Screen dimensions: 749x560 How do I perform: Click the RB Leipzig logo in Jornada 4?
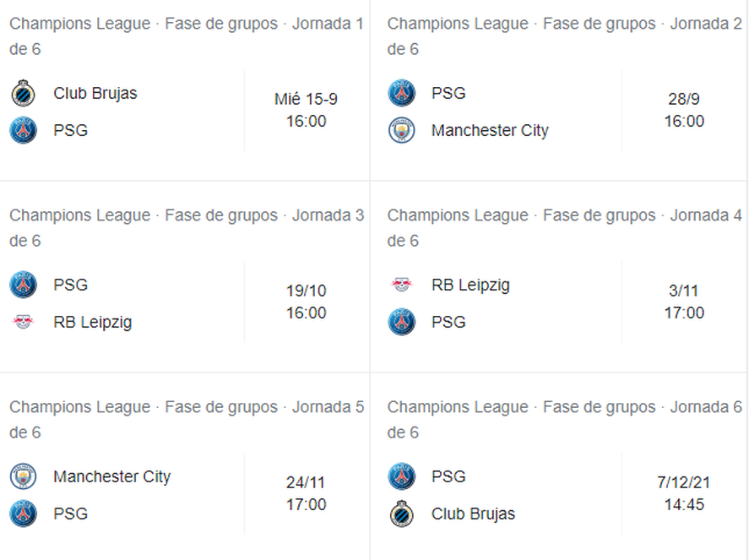pyautogui.click(x=402, y=285)
